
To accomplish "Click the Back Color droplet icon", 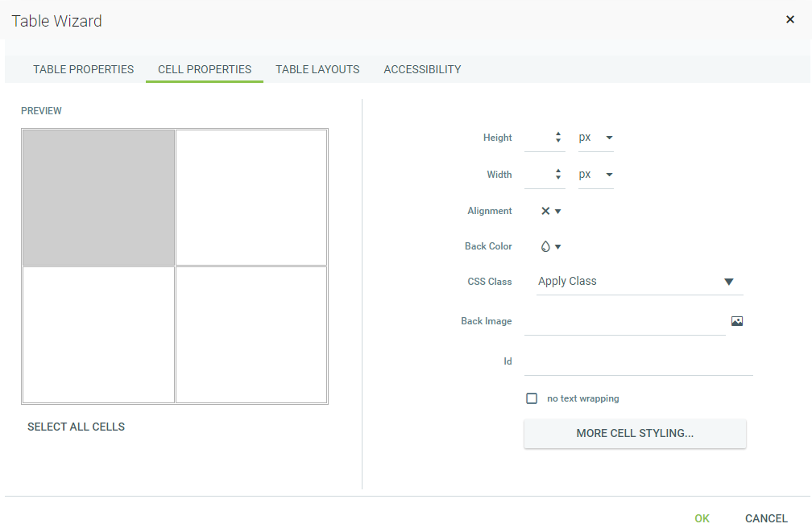I will [545, 246].
